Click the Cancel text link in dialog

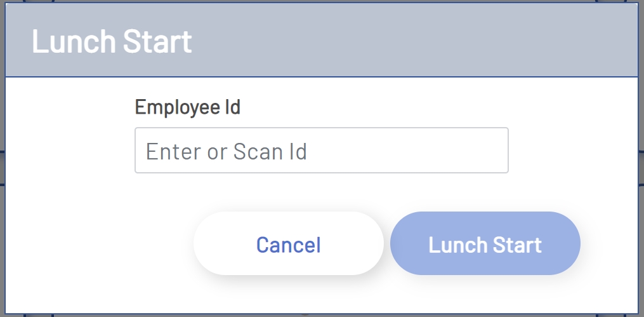[x=288, y=245]
